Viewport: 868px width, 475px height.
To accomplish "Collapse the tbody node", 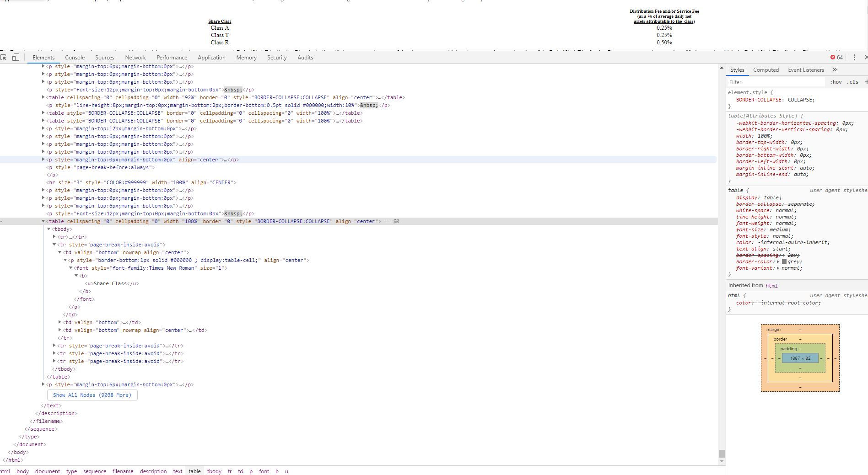I will pyautogui.click(x=49, y=229).
